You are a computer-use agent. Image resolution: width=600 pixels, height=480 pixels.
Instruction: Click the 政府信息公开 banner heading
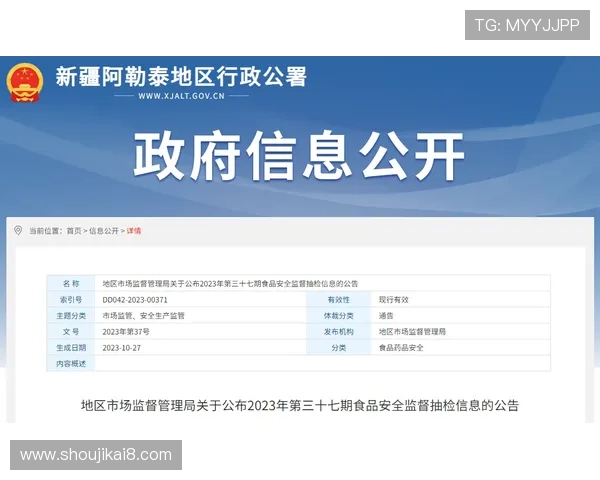point(299,155)
